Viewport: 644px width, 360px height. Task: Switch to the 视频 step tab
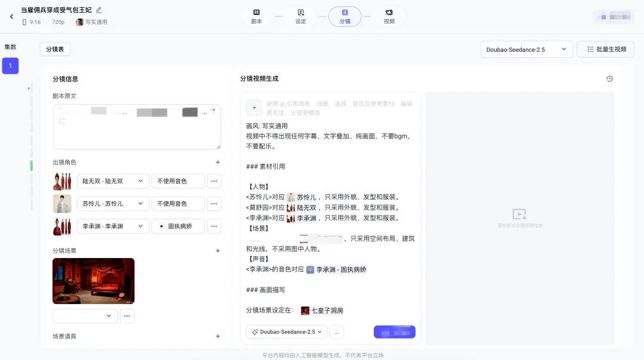click(389, 17)
